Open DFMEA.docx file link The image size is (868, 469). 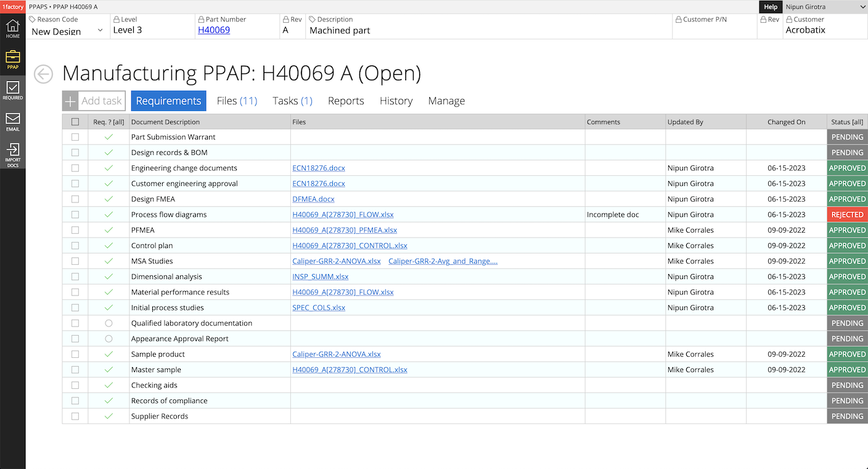pos(313,199)
